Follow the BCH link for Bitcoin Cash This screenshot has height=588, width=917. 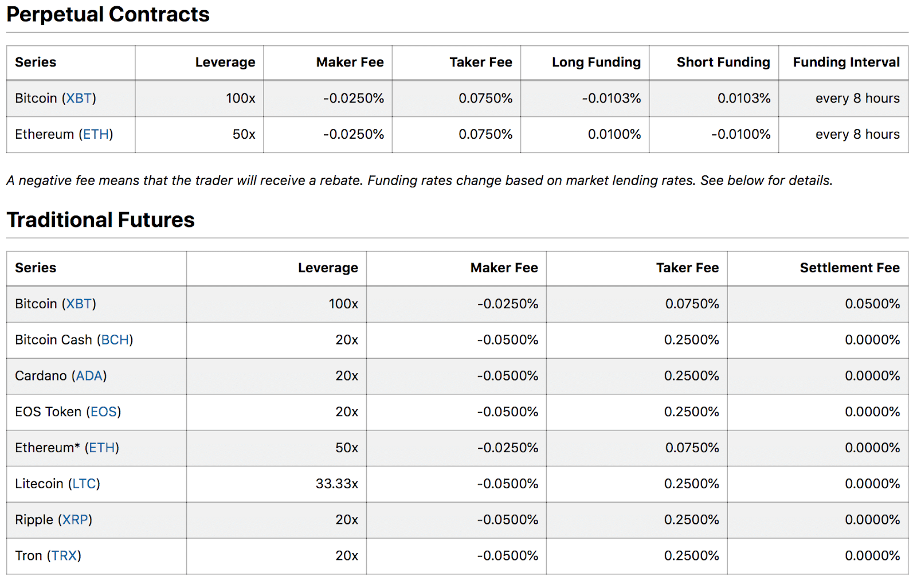click(x=115, y=340)
